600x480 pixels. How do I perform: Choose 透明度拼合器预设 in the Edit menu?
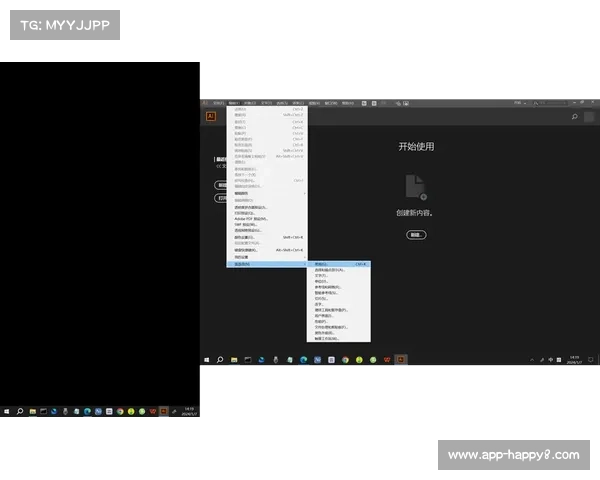click(x=267, y=207)
